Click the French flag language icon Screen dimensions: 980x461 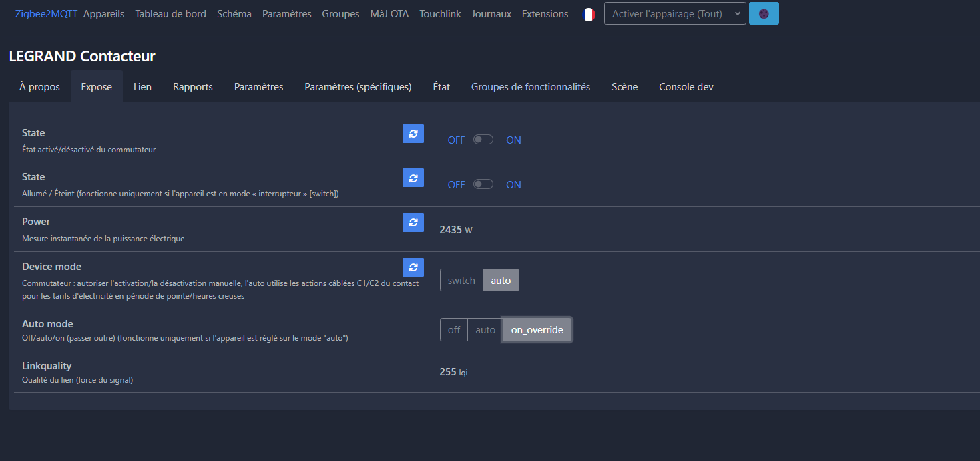click(x=588, y=14)
